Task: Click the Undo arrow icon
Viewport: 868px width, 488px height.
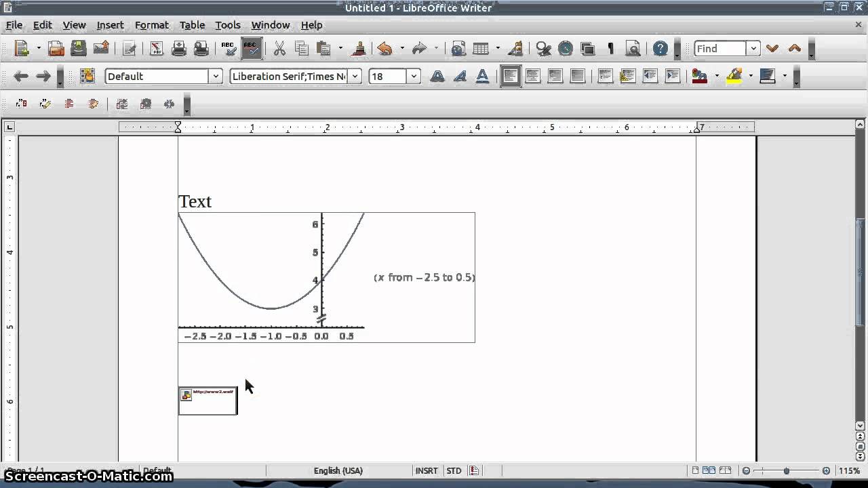Action: 384,48
